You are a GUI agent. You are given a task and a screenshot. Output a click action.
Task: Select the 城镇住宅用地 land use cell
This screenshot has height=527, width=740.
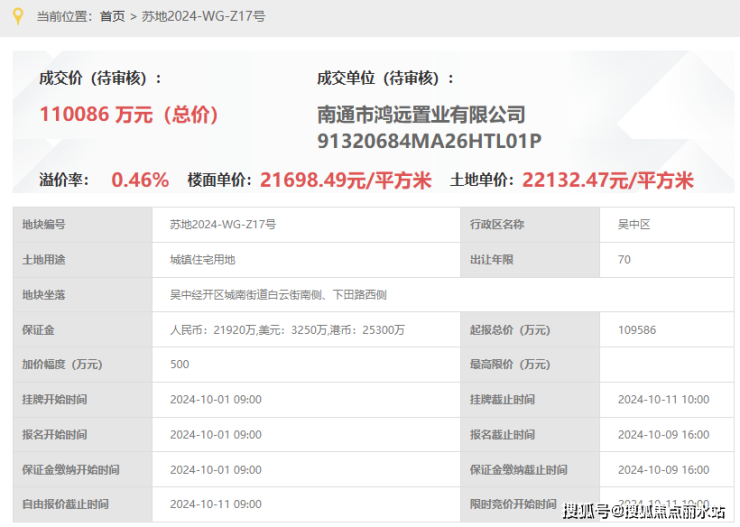coord(306,260)
